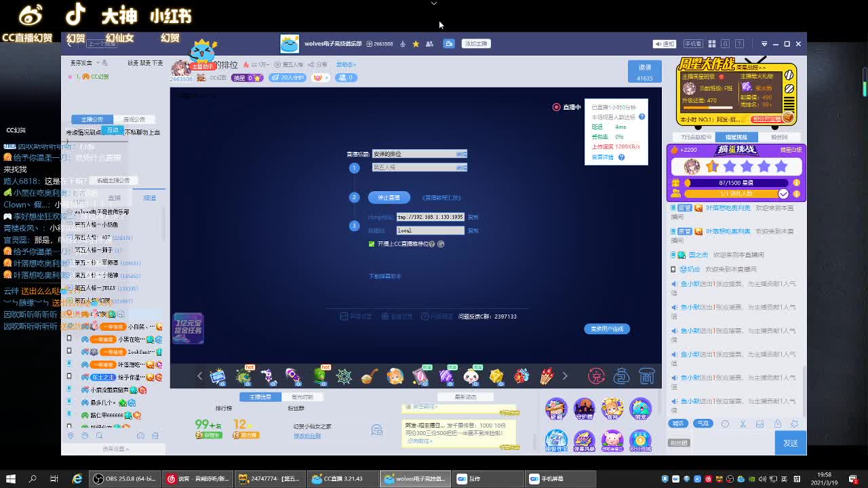Image resolution: width=868 pixels, height=488 pixels.
Task: Click 编辑 next to the 第五人格 category
Action: click(x=461, y=167)
